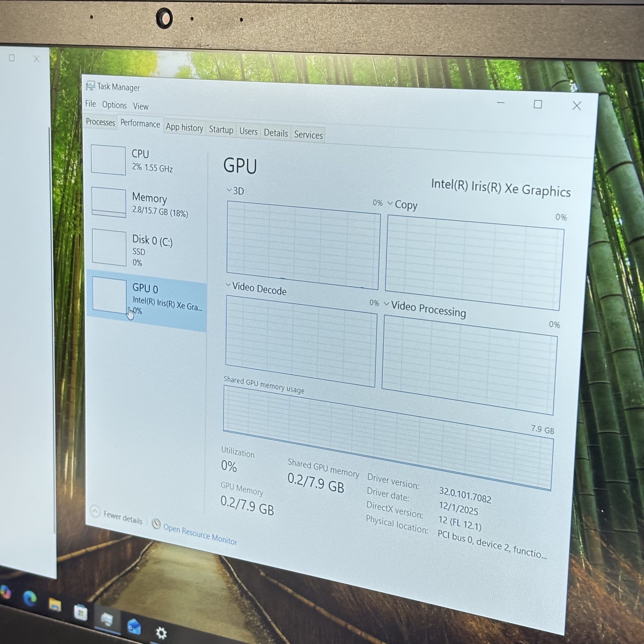Click the driver date 12/1/2025
This screenshot has height=644, width=644.
click(x=458, y=508)
